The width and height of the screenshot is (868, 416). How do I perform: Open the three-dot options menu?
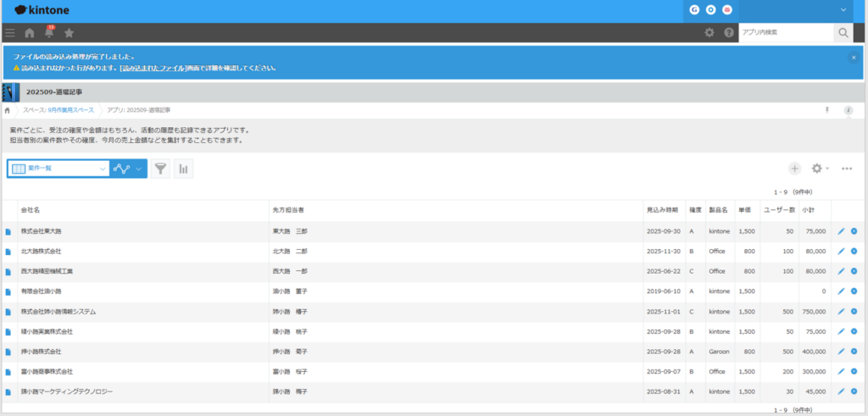tap(847, 169)
